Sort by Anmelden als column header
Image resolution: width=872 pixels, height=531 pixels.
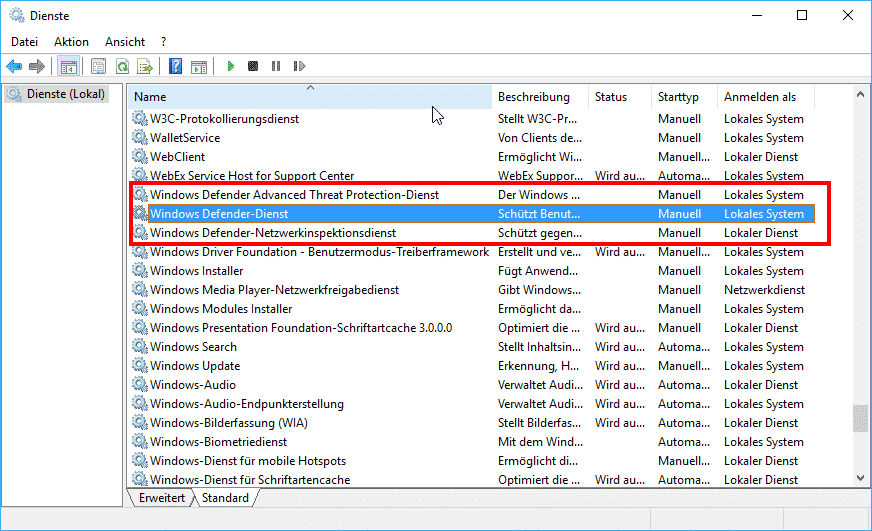[766, 97]
